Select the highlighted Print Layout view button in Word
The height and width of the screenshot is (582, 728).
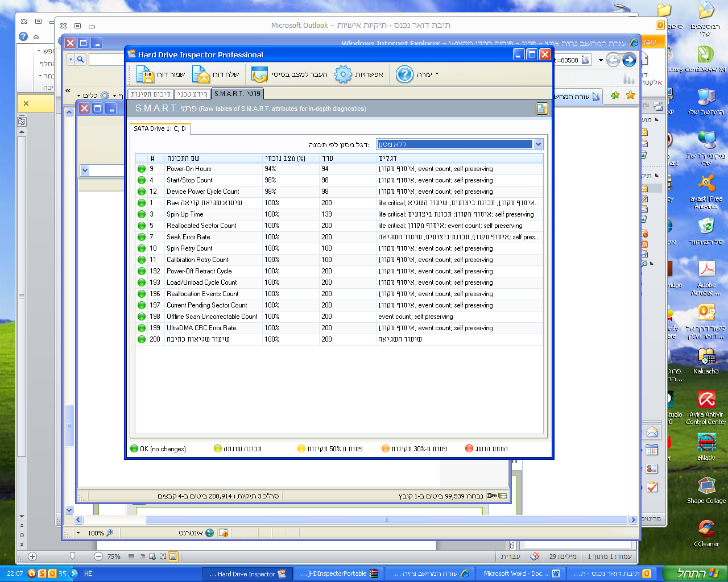(x=173, y=556)
